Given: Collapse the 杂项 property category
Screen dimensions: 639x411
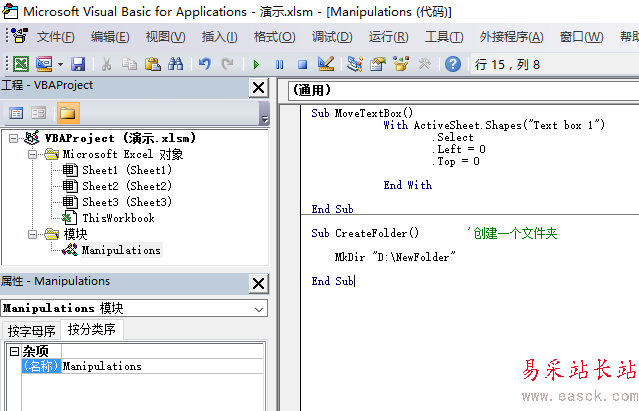Looking at the screenshot, I should [x=14, y=351].
